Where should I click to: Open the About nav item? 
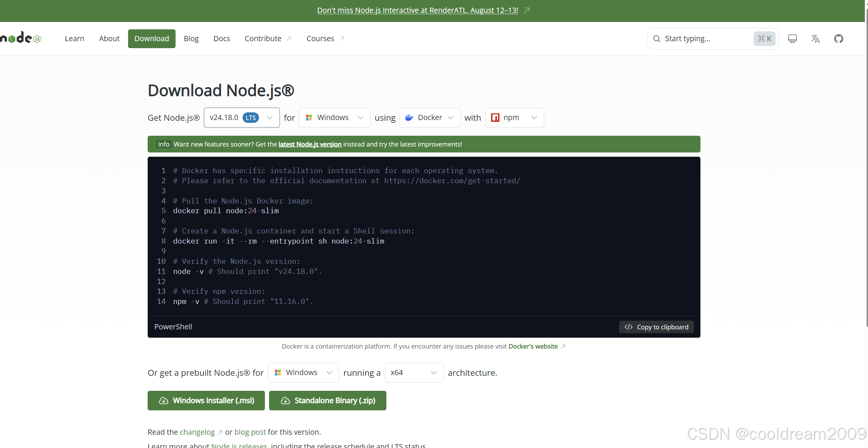tap(109, 38)
